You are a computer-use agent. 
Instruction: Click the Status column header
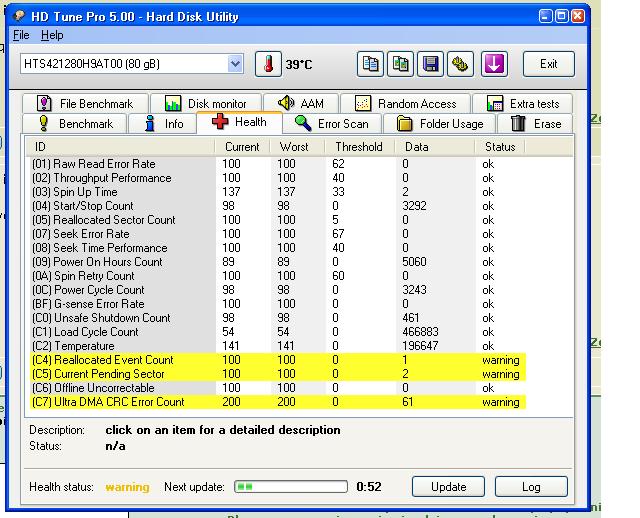pos(500,147)
